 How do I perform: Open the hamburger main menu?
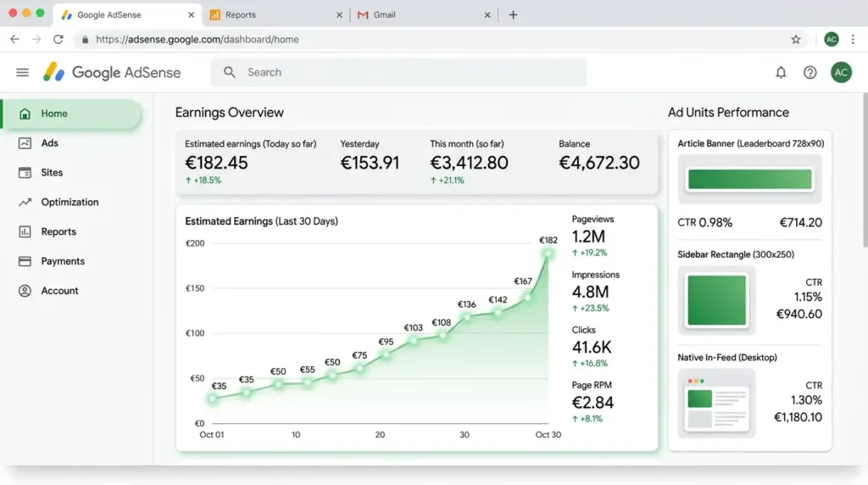click(22, 73)
